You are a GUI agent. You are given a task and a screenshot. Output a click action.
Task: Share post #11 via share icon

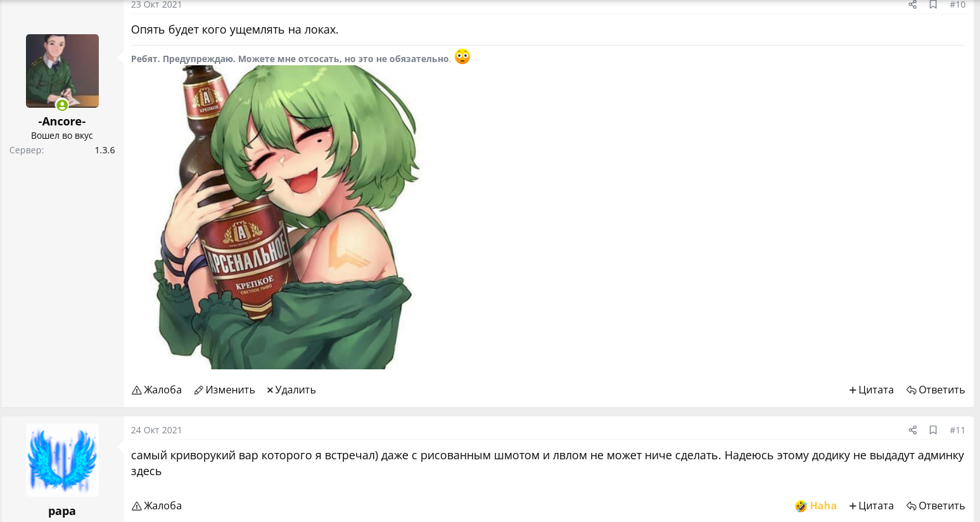(912, 430)
